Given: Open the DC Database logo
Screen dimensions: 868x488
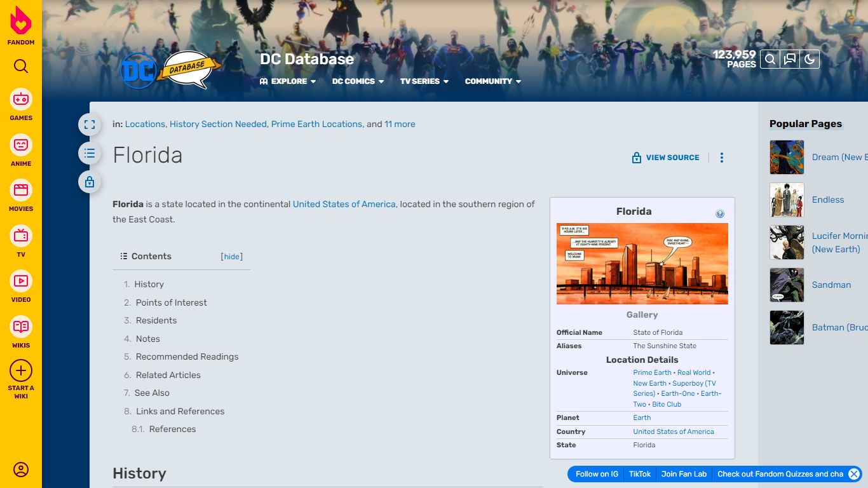Looking at the screenshot, I should tap(170, 70).
